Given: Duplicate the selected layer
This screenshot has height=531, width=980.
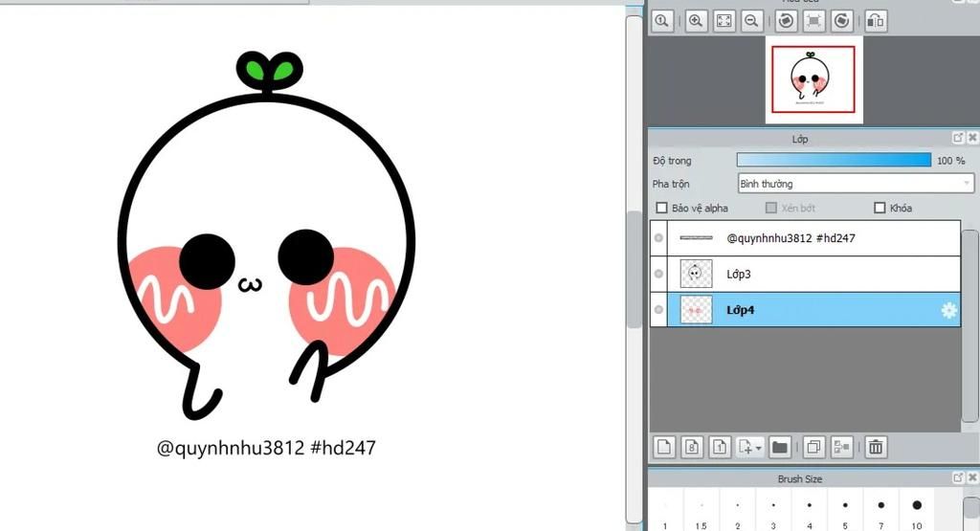Looking at the screenshot, I should pos(813,447).
